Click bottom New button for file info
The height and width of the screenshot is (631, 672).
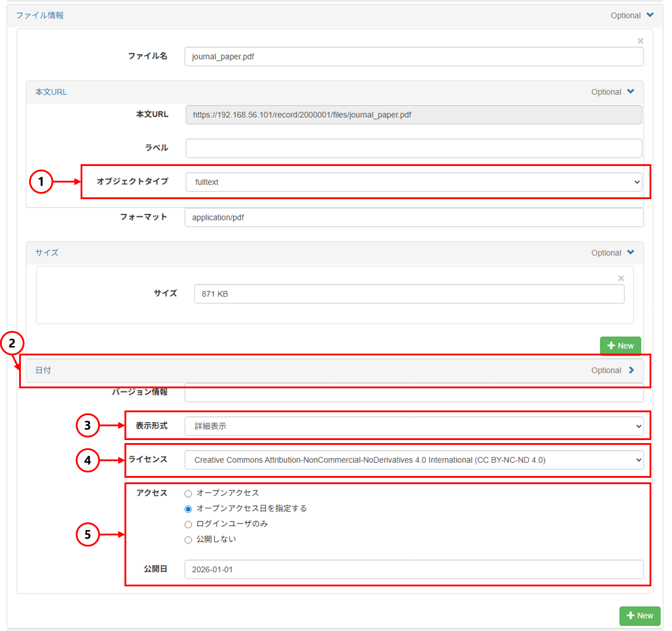pyautogui.click(x=640, y=615)
